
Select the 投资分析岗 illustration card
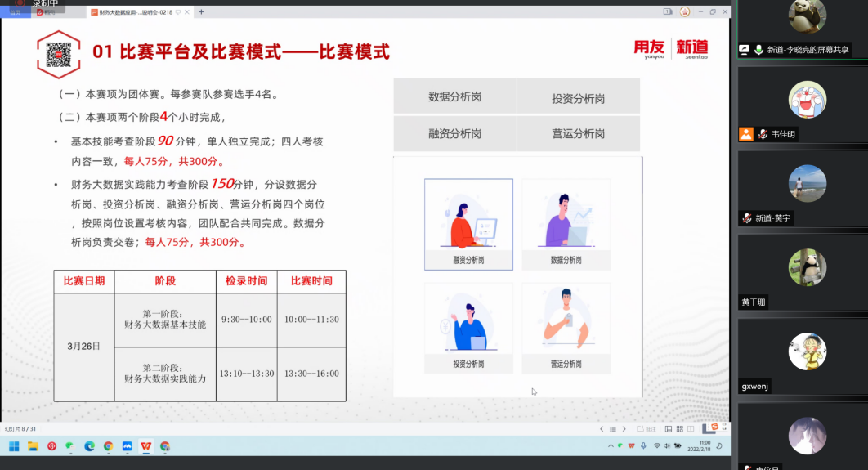click(x=468, y=328)
